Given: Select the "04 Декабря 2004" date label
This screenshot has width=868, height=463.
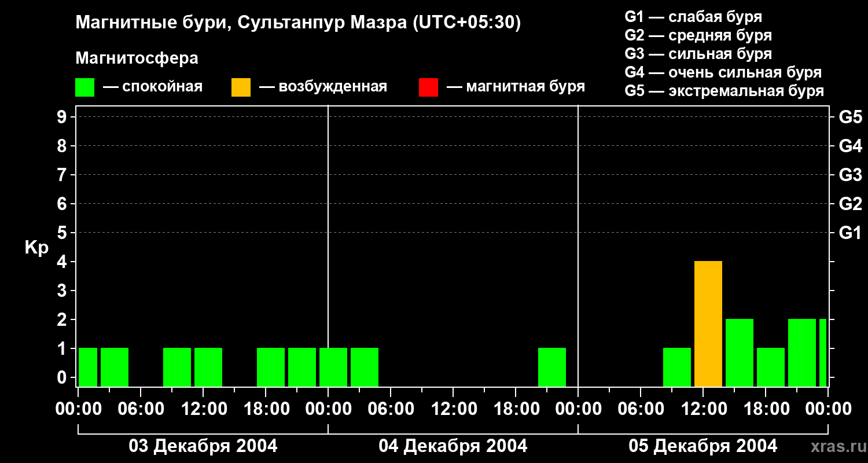Looking at the screenshot, I should [x=453, y=446].
